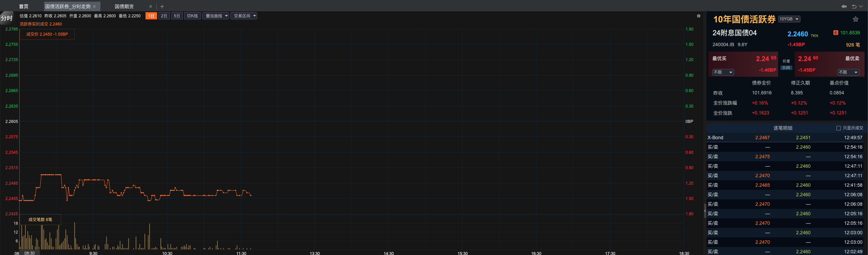This screenshot has width=868, height=255.
Task: Click the orange 全 full-price icon
Action: 835,33
